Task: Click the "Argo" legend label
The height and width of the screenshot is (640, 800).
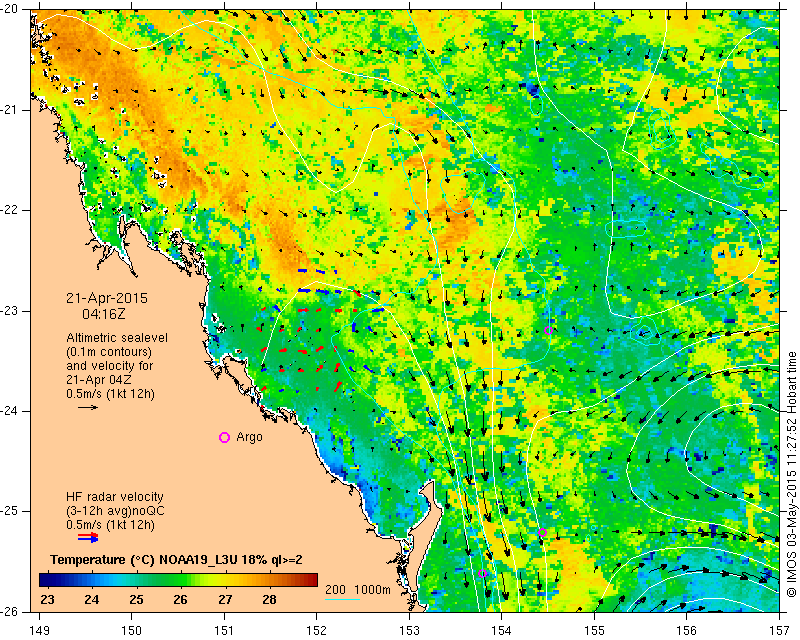Action: pyautogui.click(x=249, y=437)
